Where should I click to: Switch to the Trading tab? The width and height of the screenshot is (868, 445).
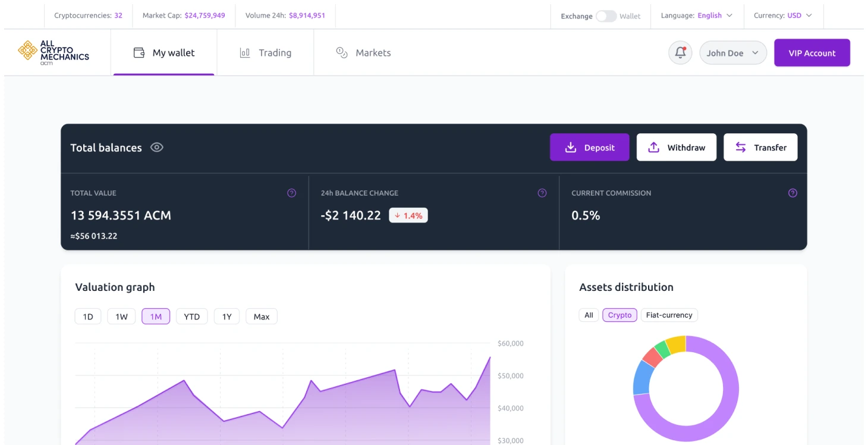click(266, 52)
